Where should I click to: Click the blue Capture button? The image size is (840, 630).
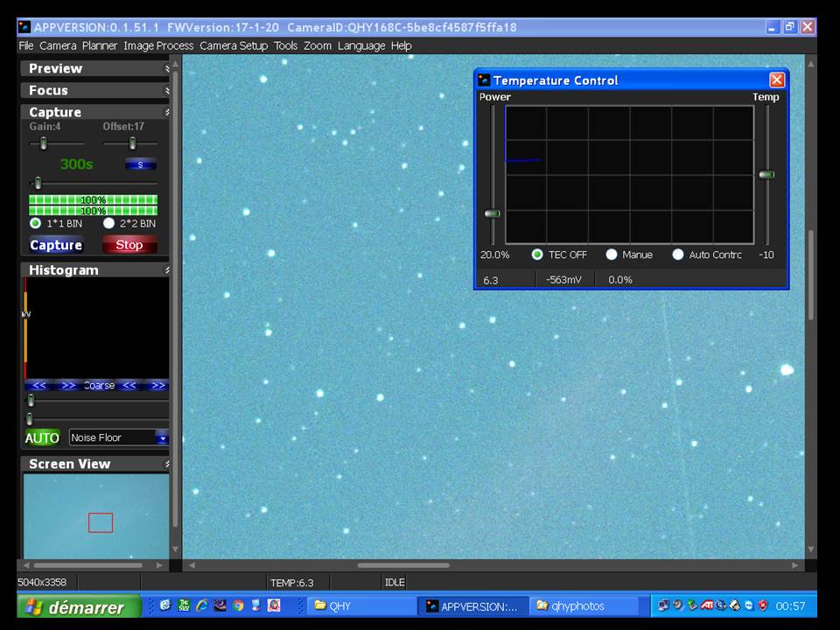[x=56, y=245]
